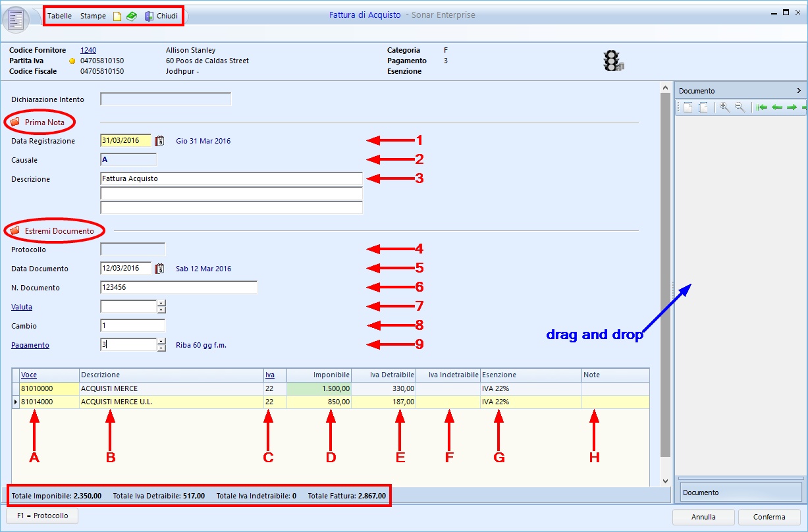Go to the previous document page arrow
Screen dimensions: 808x532
click(x=777, y=107)
